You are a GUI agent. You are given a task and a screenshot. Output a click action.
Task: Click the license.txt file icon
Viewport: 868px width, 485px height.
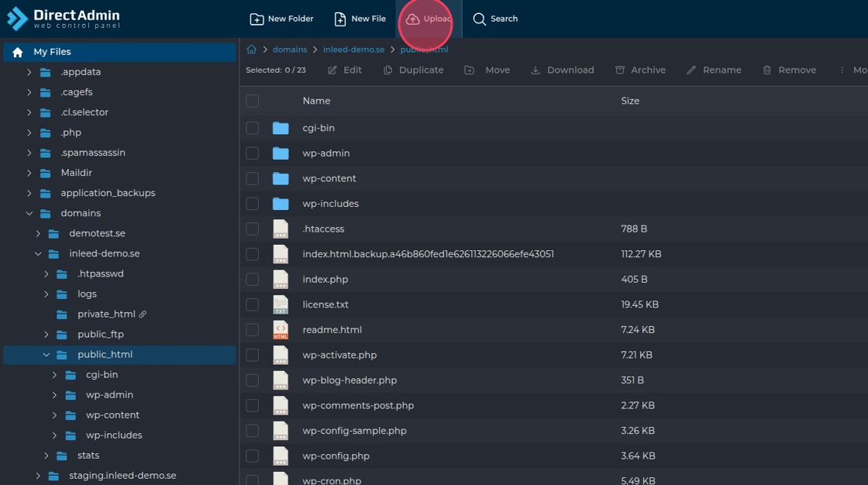[281, 304]
